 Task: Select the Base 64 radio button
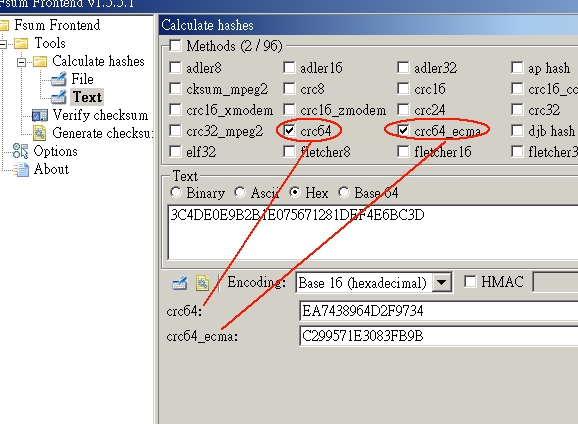[x=344, y=192]
